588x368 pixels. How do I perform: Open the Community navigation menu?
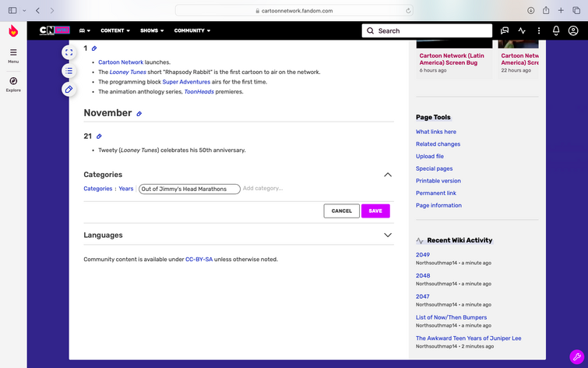(192, 30)
